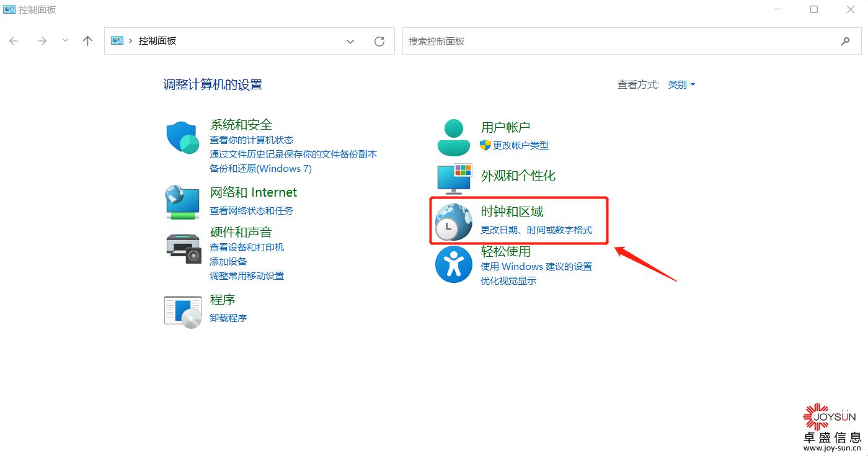Click 使用 Windows 建议的设置 link
This screenshot has height=456, width=868.
pos(536,267)
